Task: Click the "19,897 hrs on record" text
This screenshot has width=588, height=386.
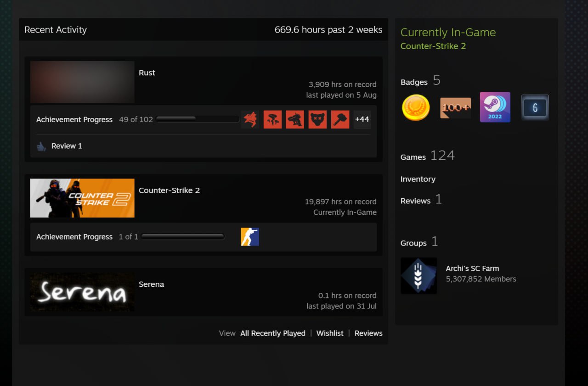Action: coord(341,201)
